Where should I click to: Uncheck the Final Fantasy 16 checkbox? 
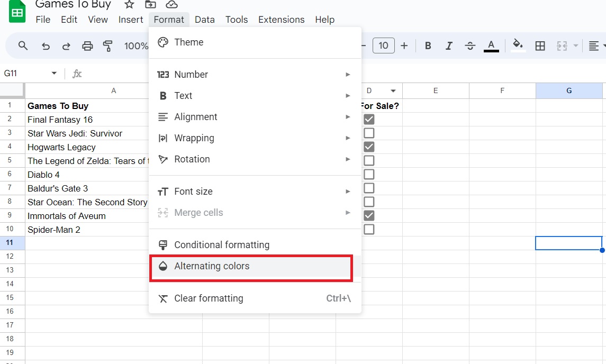tap(369, 119)
